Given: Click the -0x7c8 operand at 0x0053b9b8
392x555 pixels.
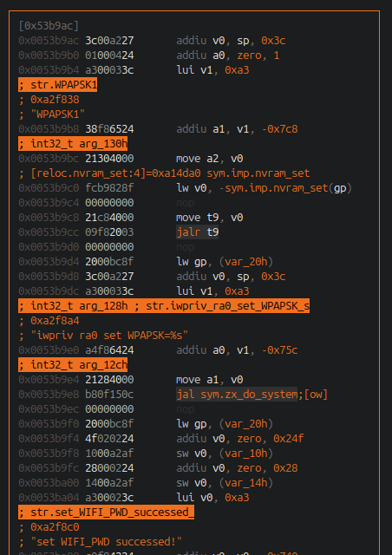Looking at the screenshot, I should [x=279, y=129].
